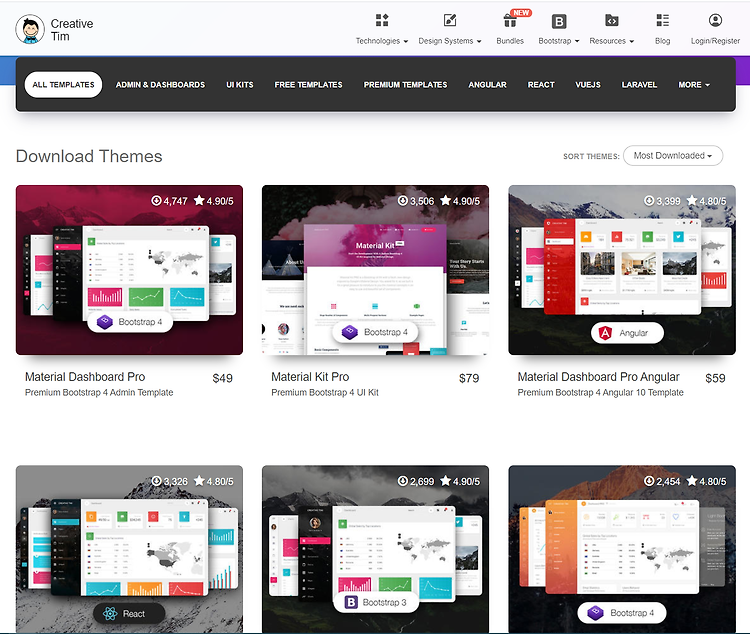Open the orange Bootstrap 4 dashboard thumbnail
750x634 pixels.
click(x=622, y=549)
